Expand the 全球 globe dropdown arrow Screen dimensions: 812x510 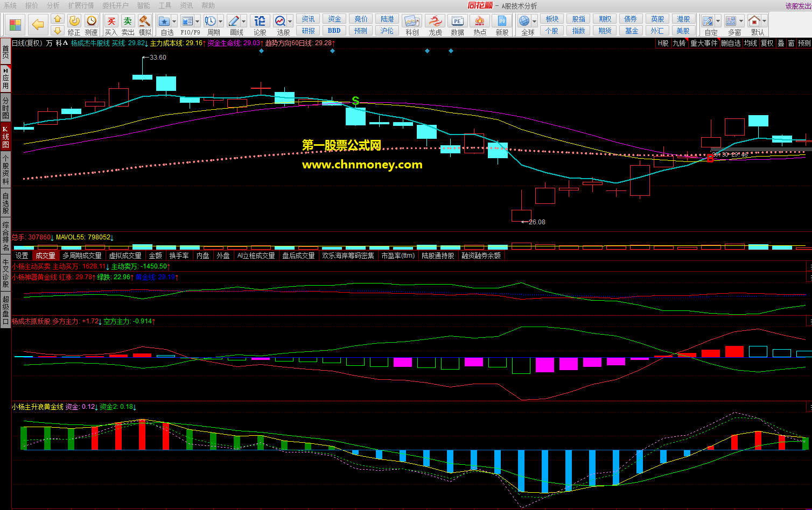(x=535, y=22)
